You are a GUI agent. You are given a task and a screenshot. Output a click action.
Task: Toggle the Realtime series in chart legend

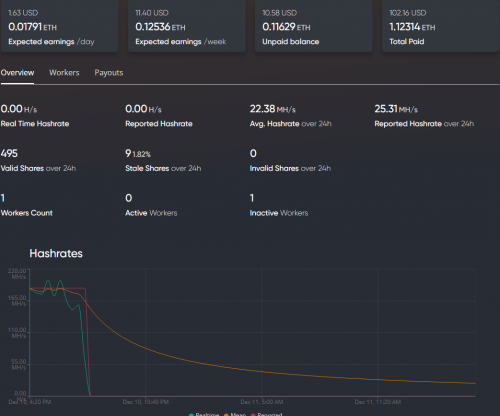(204, 414)
